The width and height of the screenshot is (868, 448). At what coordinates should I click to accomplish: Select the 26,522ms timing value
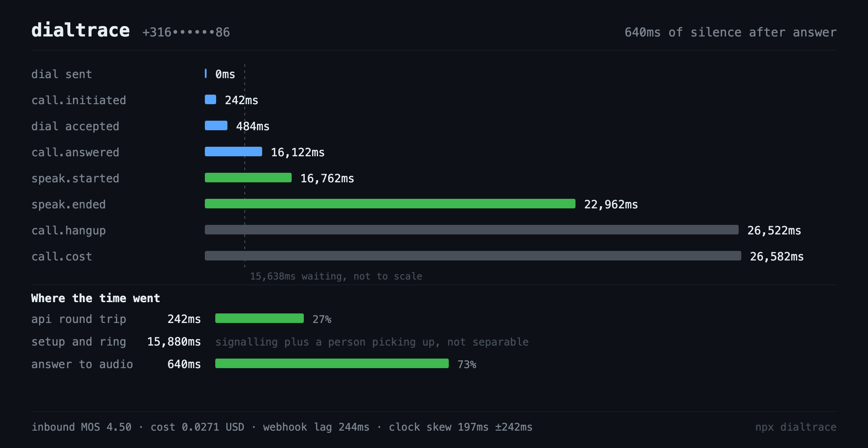[774, 231]
